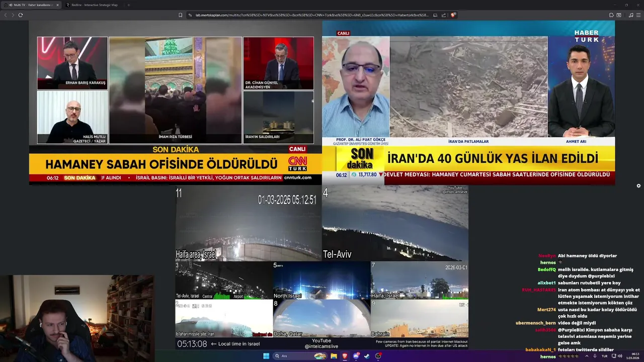Click chat username babakakaN_1

click(x=540, y=350)
